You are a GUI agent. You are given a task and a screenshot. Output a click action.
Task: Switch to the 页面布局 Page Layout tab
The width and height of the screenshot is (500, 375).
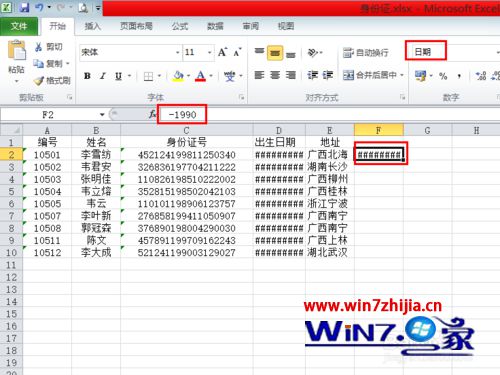pyautogui.click(x=136, y=26)
